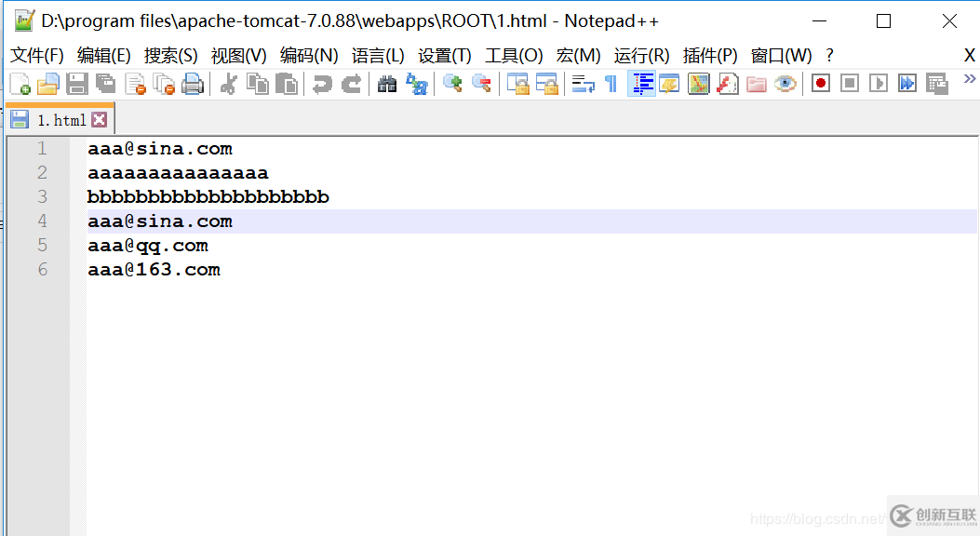Open the Replace tool icon
Screen dimensions: 980x536
click(416, 83)
